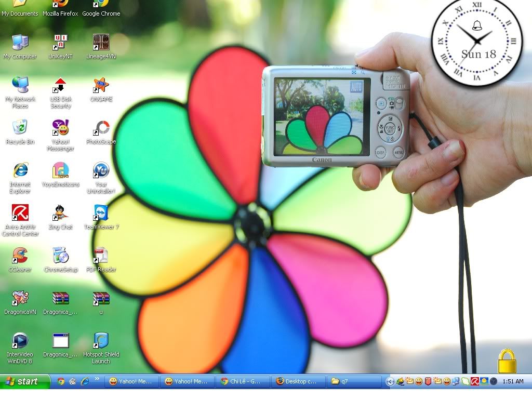Click the padlock desktop gadget
Viewport: 532px width, 399px height.
(507, 361)
